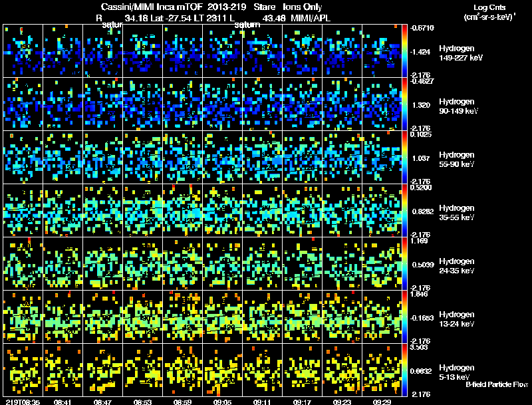Click the Hydrogen 35-55 keV label
This screenshot has width=532, height=405.
pyautogui.click(x=457, y=213)
